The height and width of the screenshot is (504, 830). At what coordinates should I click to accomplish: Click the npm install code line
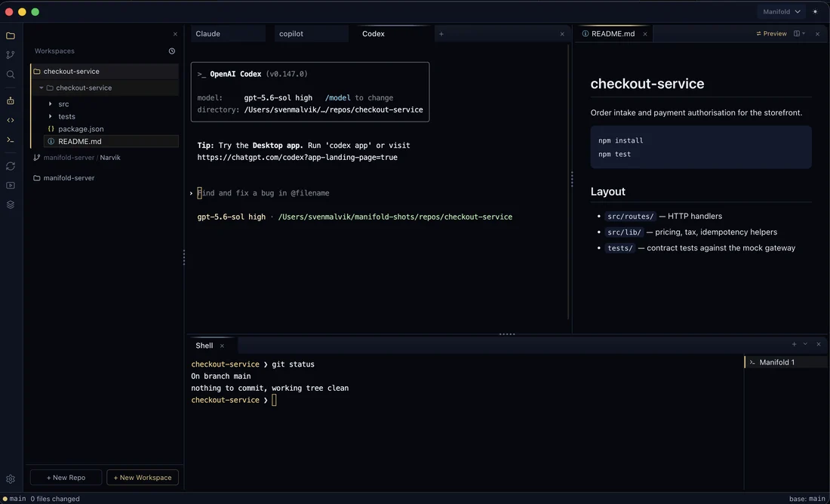coord(621,141)
